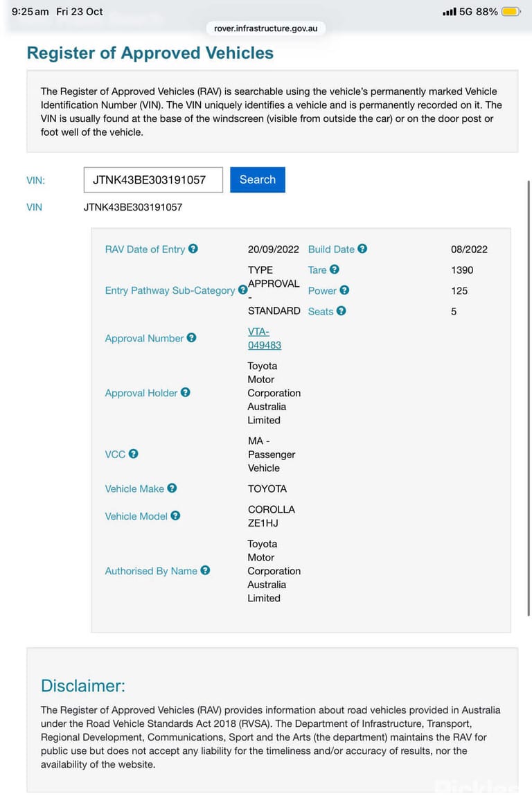Click the Authorised By Name label
This screenshot has width=532, height=810.
click(x=151, y=571)
